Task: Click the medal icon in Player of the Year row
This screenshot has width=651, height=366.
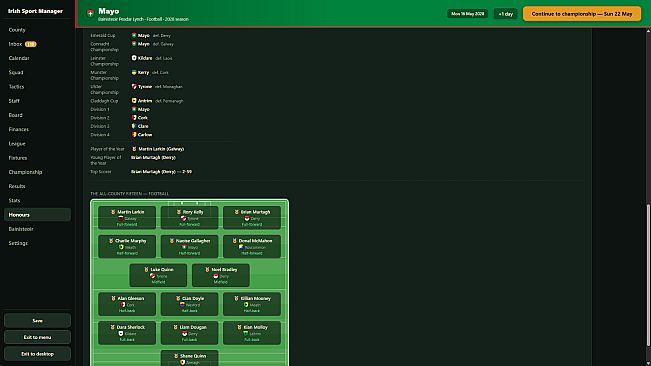Action: click(134, 149)
